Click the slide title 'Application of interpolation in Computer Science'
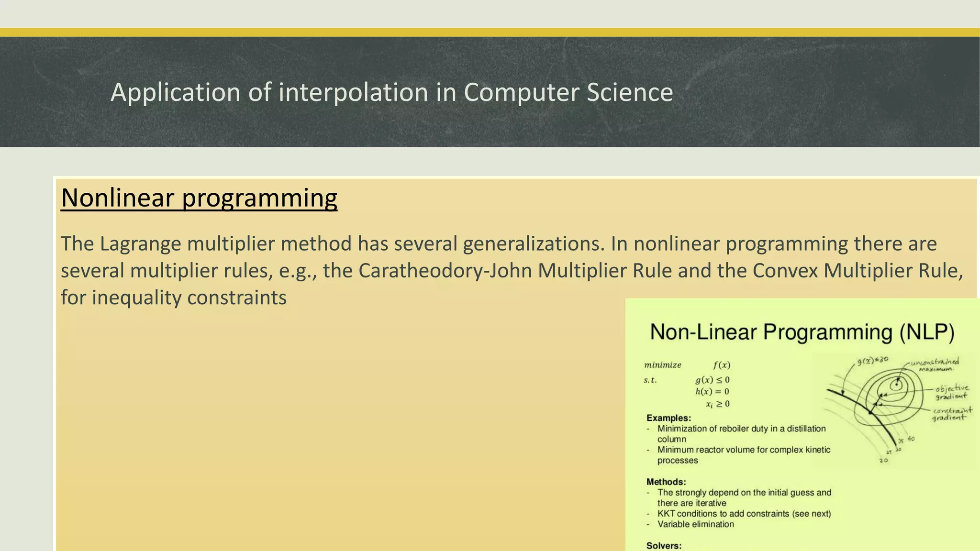Viewport: 980px width, 551px height. pyautogui.click(x=391, y=92)
